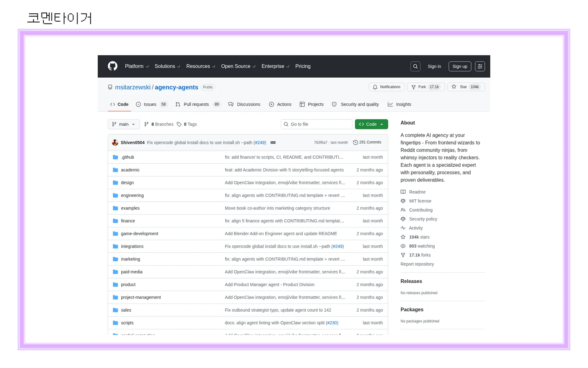Click the scripts folder icon
This screenshot has height=368, width=588.
[115, 323]
